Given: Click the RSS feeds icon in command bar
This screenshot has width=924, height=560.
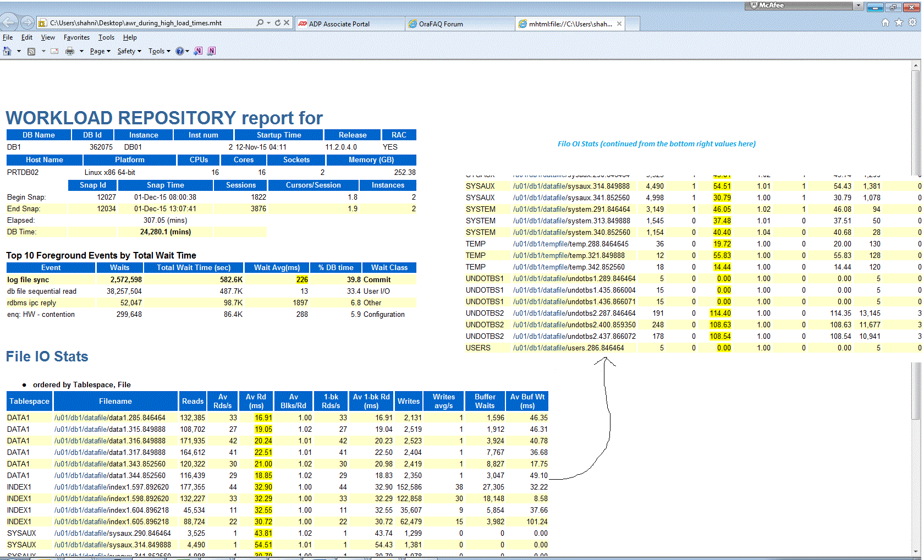Looking at the screenshot, I should point(31,51).
